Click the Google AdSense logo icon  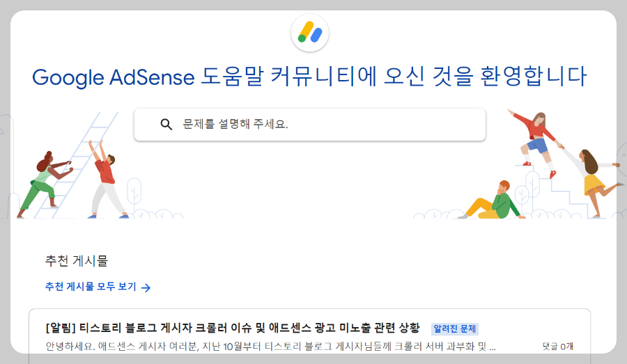pos(310,33)
